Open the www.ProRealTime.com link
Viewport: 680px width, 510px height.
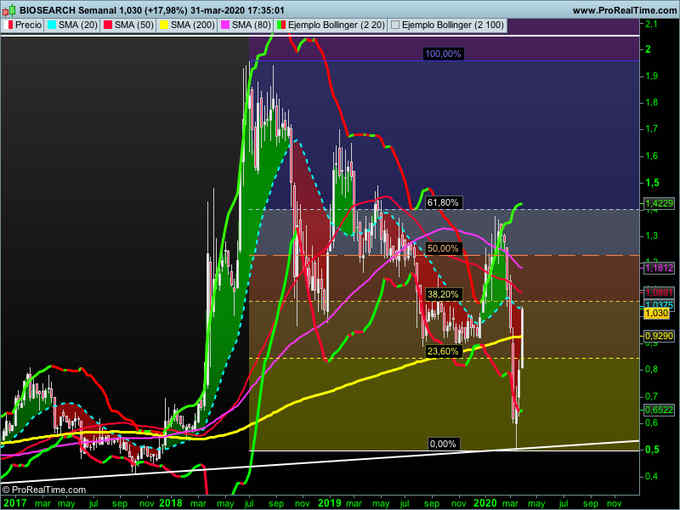(624, 10)
